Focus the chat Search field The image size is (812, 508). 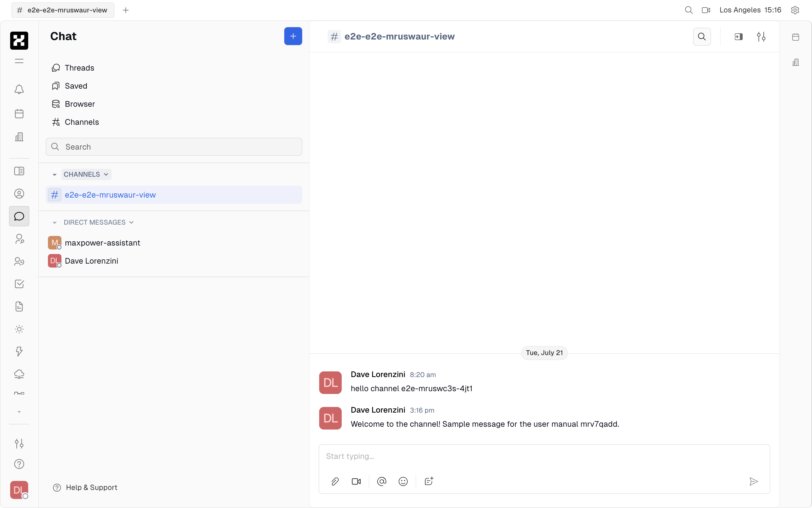tap(174, 147)
